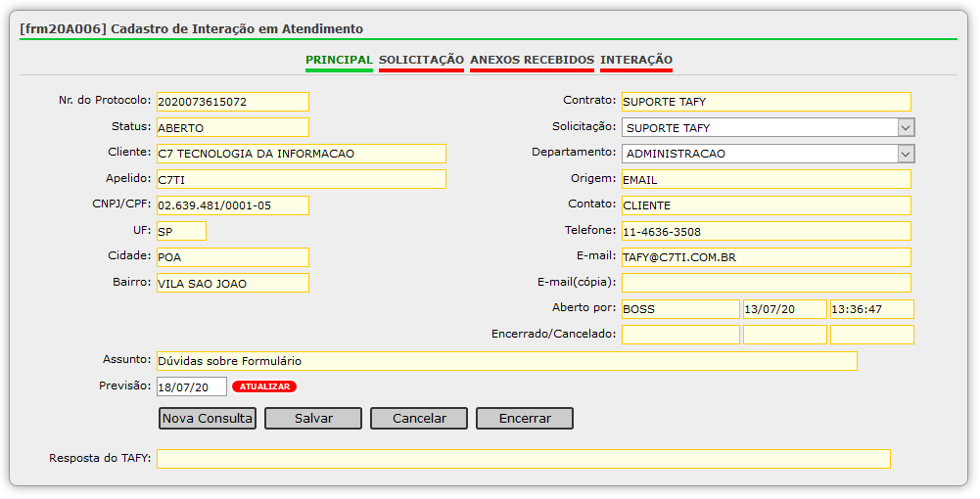Click the Contrato field

point(767,102)
